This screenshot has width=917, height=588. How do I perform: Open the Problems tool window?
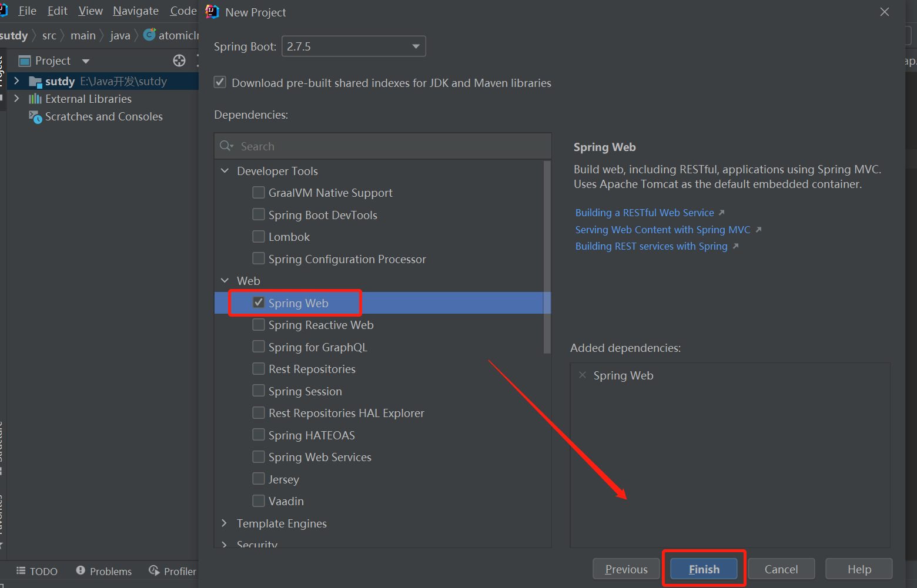tap(104, 571)
